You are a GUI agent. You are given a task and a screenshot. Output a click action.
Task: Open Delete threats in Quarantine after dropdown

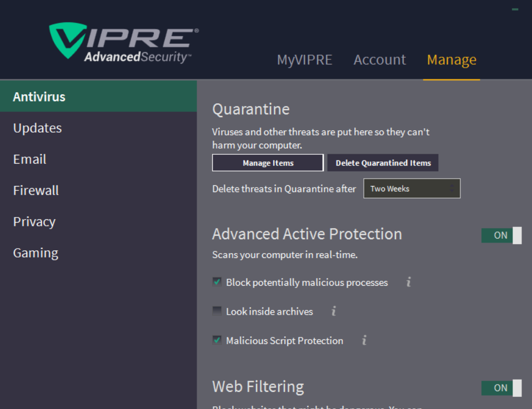tap(412, 189)
